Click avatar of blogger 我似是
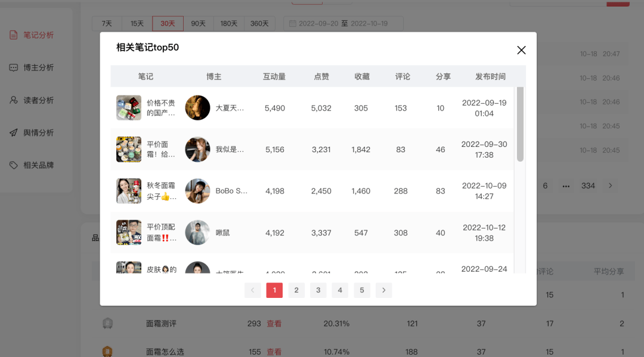Viewport: 644px width, 357px height. pos(197,149)
